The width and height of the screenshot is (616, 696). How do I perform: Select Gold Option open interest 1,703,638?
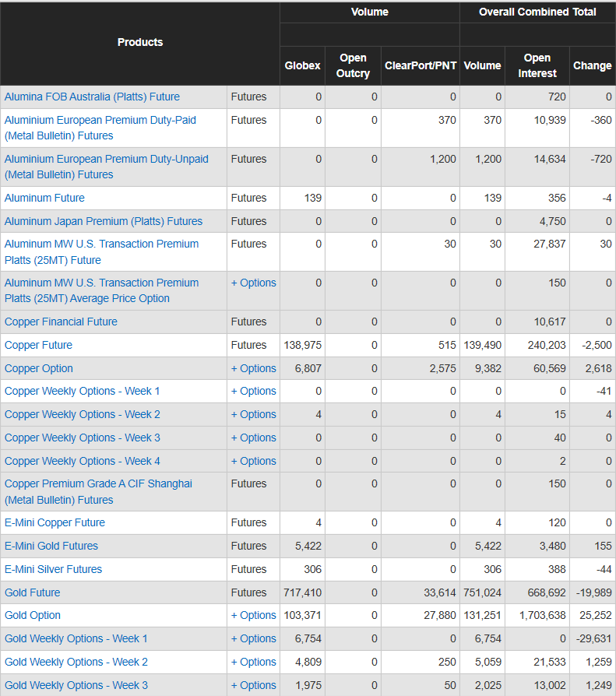(x=543, y=615)
